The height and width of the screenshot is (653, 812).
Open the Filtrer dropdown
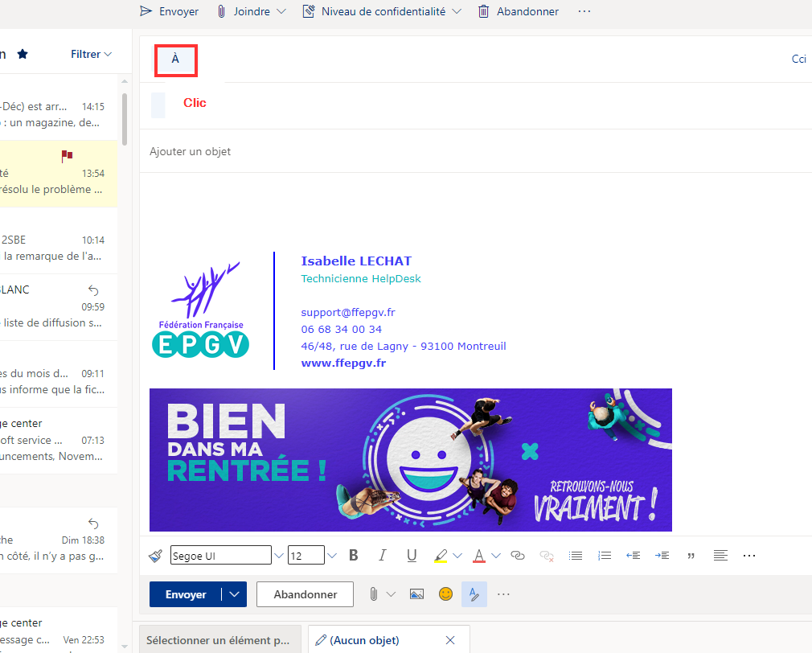[x=91, y=54]
